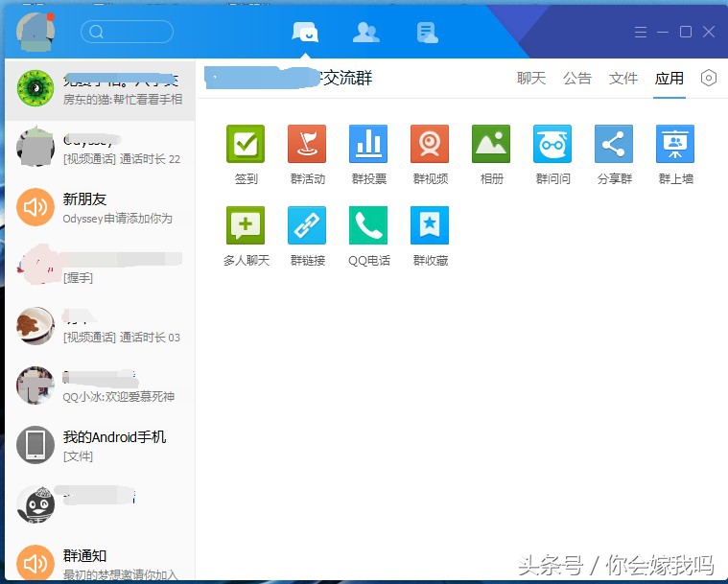Switch to the 公告 announcements tab
Viewport: 728px width, 584px height.
tap(577, 78)
